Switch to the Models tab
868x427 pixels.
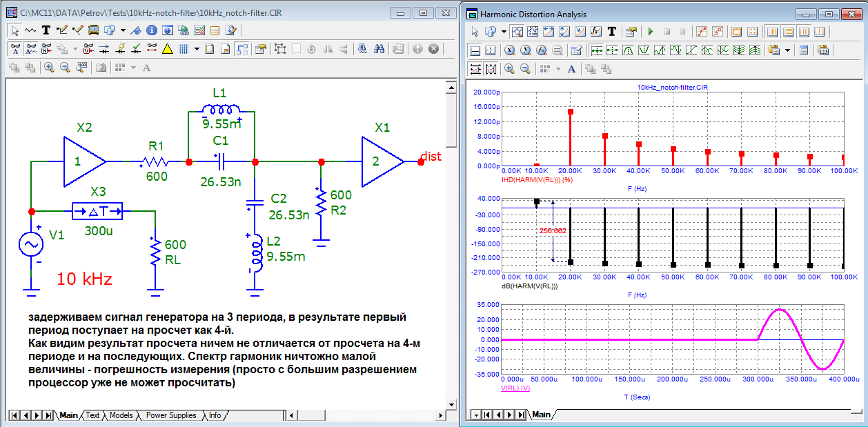coord(121,415)
